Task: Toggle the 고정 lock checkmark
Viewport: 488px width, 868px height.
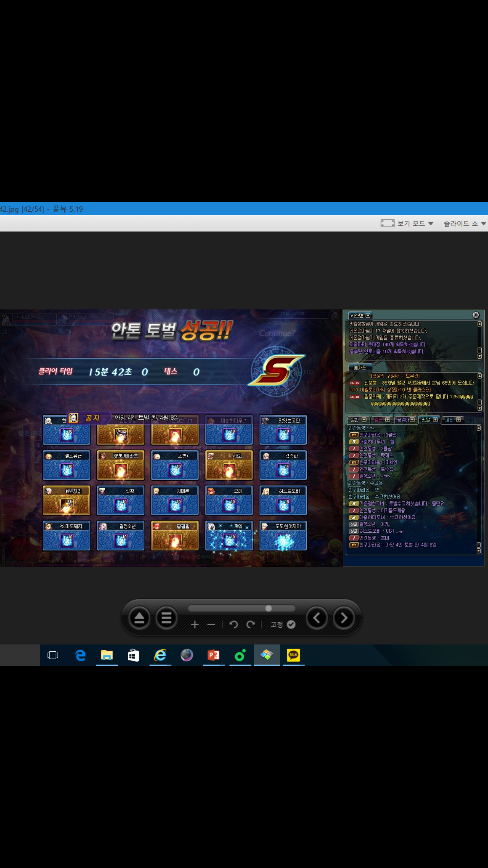Action: tap(291, 624)
